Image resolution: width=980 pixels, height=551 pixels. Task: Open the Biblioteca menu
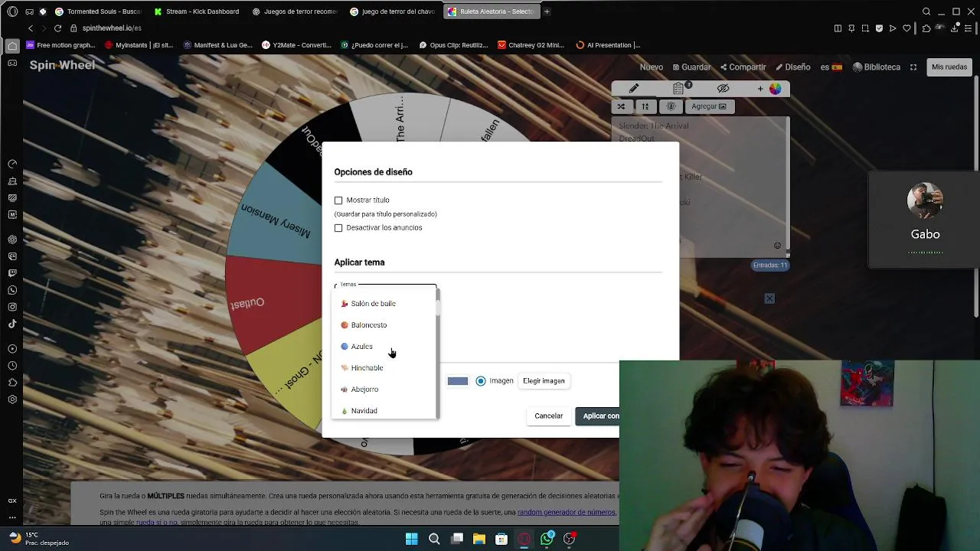(877, 67)
